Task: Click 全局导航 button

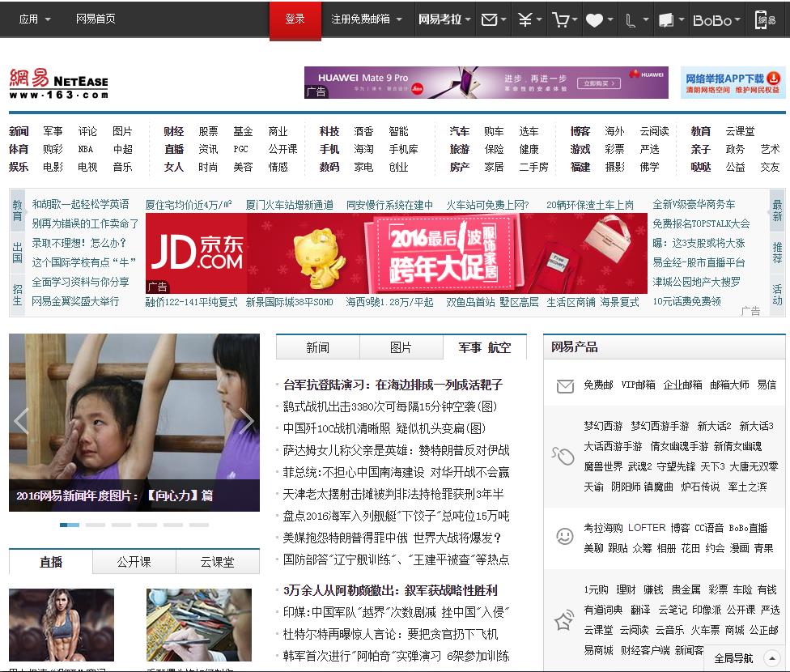Action: coord(733,658)
